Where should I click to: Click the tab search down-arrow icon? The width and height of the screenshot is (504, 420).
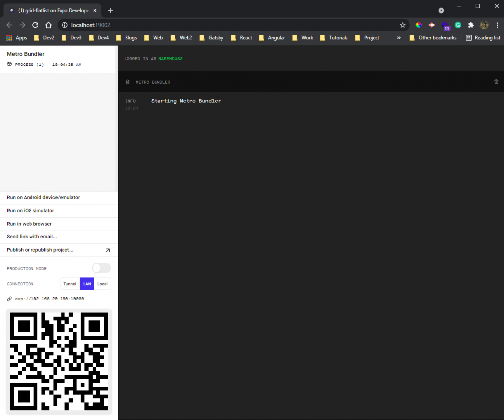[441, 11]
